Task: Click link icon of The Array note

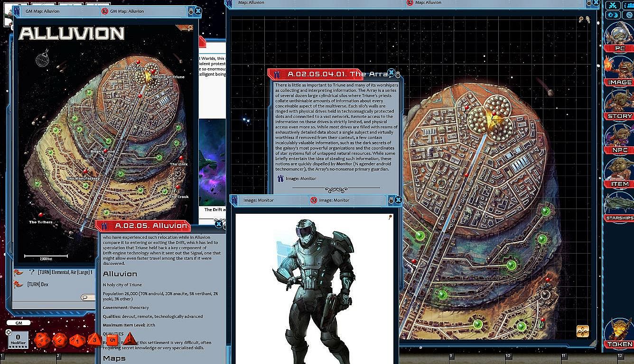Action: click(278, 74)
